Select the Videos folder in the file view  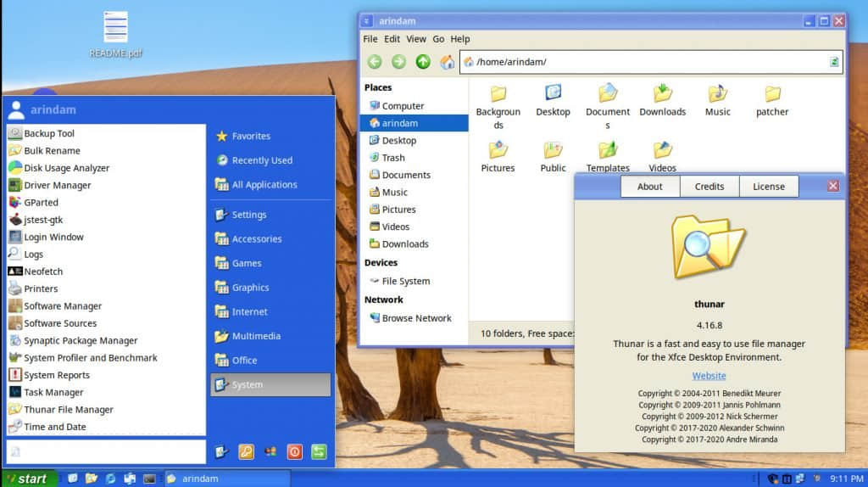[x=663, y=149]
